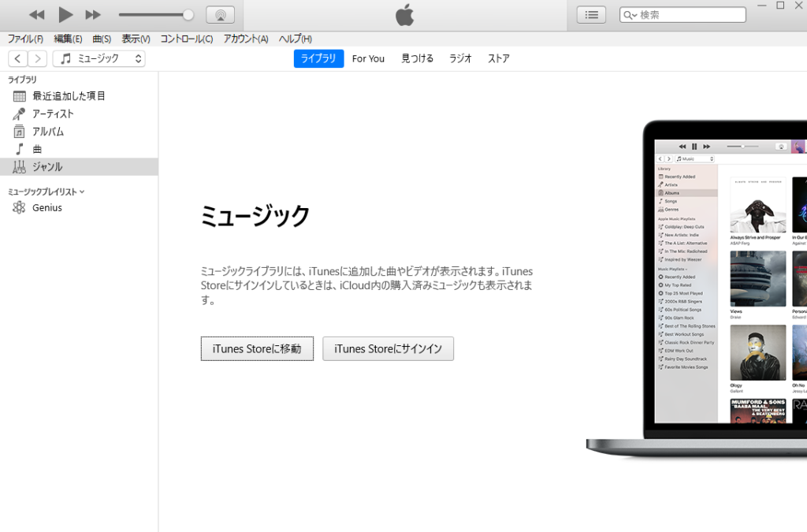Click the ライブラリ sidebar header

pos(22,80)
